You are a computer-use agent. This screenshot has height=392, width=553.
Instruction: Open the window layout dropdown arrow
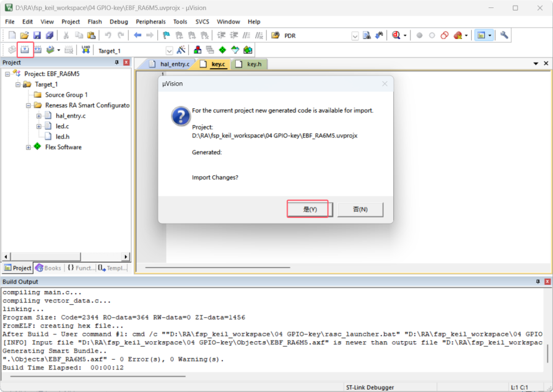(x=490, y=35)
